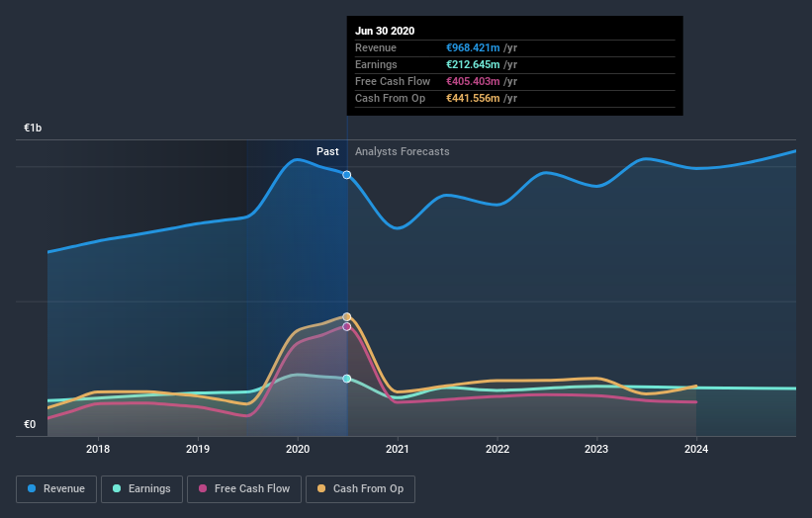The image size is (812, 518).
Task: Toggle the Earnings legend series
Action: 141,489
